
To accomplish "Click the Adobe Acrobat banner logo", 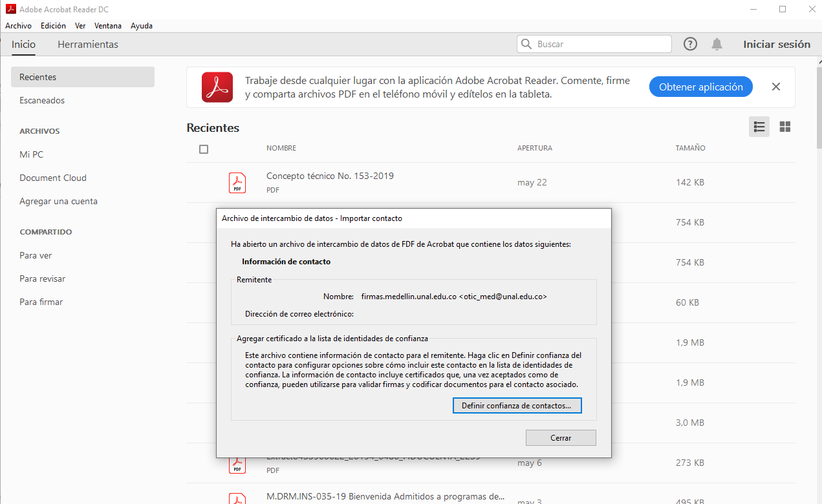I will click(x=217, y=87).
